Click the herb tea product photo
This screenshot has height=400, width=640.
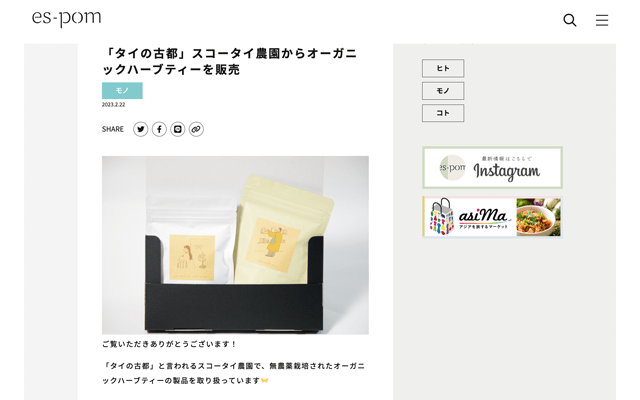[235, 245]
